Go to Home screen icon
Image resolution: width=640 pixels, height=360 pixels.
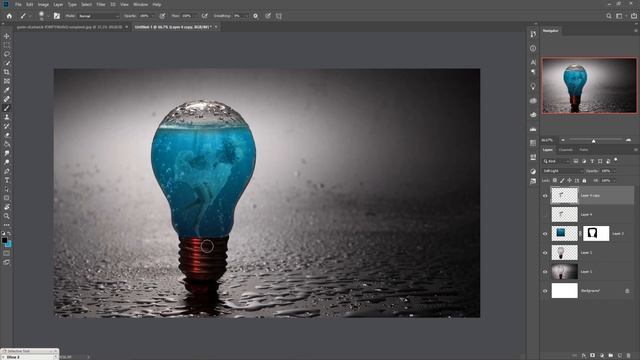point(9,16)
